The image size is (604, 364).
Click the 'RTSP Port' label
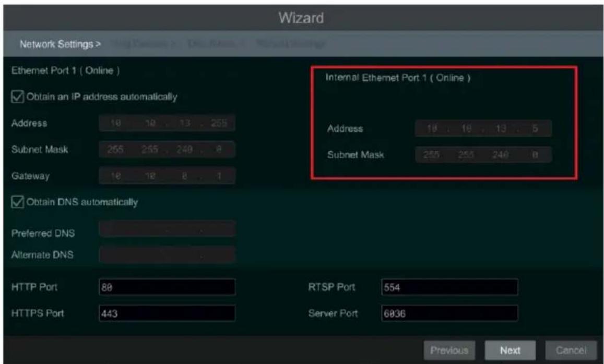331,287
